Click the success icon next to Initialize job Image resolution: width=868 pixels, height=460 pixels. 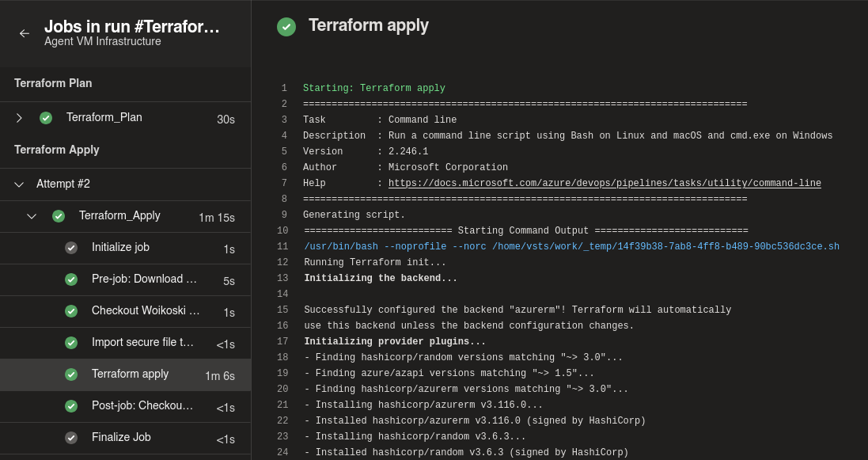coord(70,247)
